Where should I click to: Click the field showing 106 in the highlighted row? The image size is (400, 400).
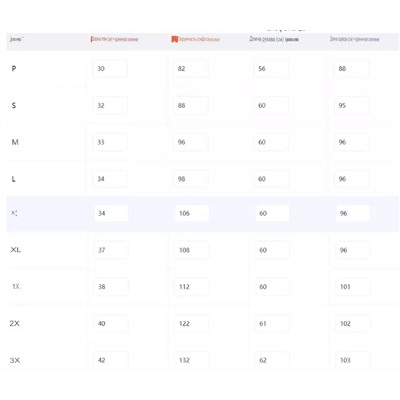tap(192, 213)
